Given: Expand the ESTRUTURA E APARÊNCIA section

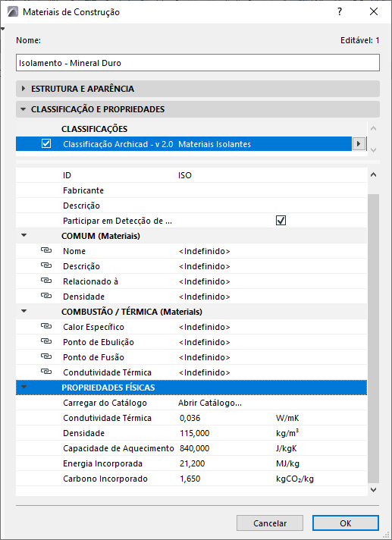Looking at the screenshot, I should click(24, 89).
